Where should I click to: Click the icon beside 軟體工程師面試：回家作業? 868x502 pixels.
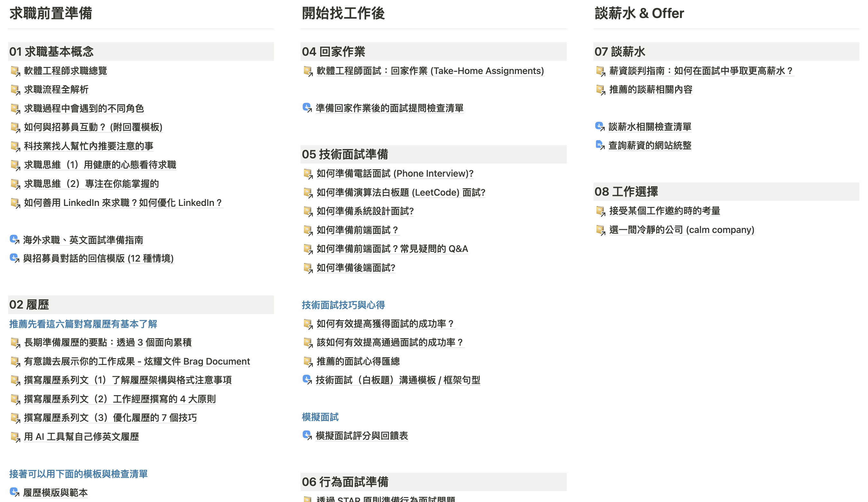tap(308, 71)
